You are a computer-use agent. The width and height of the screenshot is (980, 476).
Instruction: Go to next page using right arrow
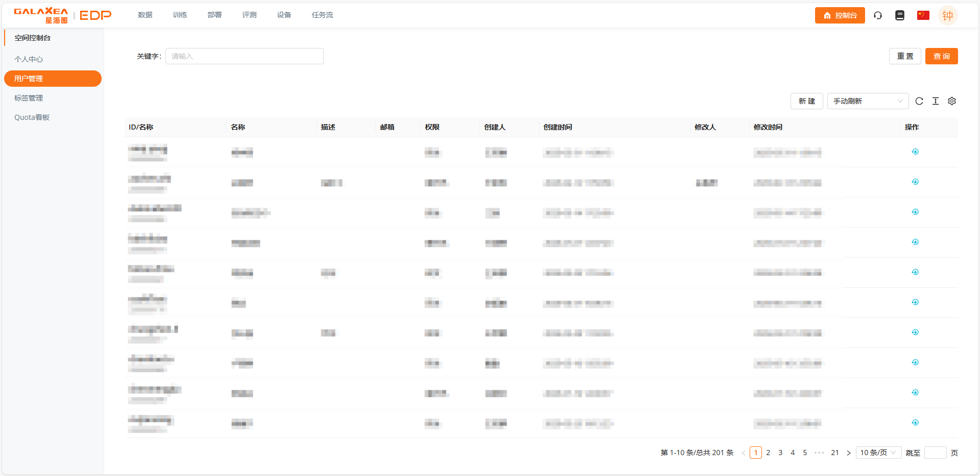pyautogui.click(x=849, y=453)
